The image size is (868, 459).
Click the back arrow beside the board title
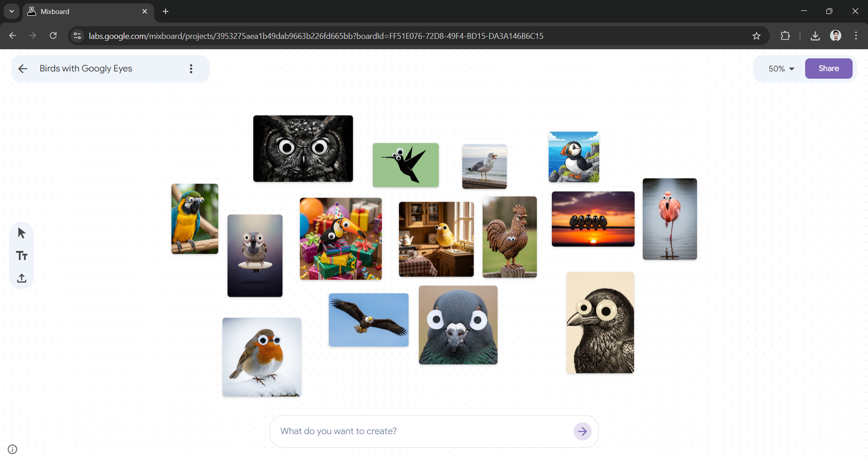point(23,68)
